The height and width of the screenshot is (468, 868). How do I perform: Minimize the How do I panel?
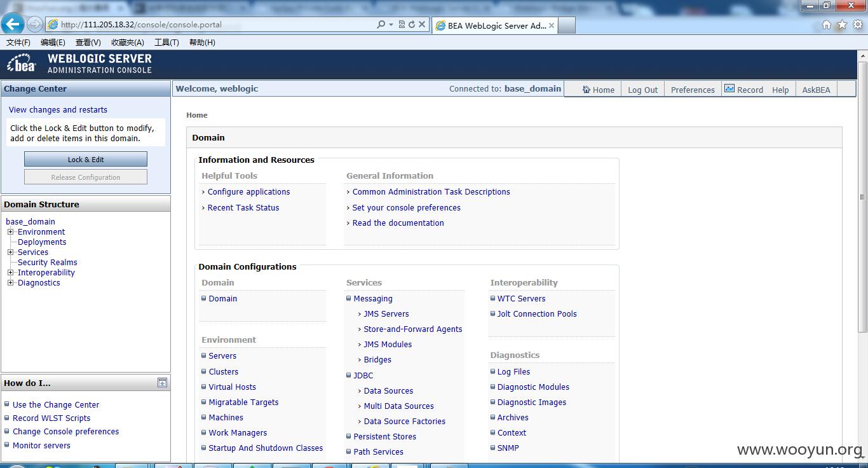163,382
